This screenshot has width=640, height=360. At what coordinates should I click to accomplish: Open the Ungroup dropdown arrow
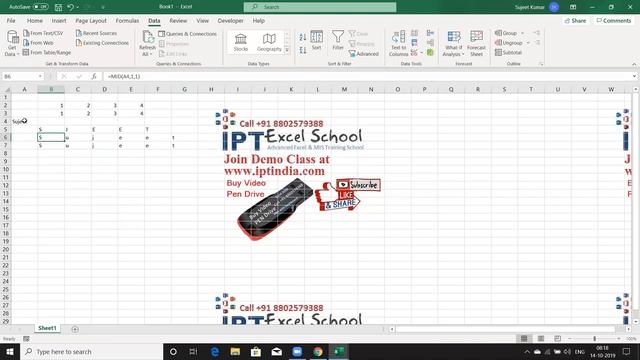pos(528,43)
